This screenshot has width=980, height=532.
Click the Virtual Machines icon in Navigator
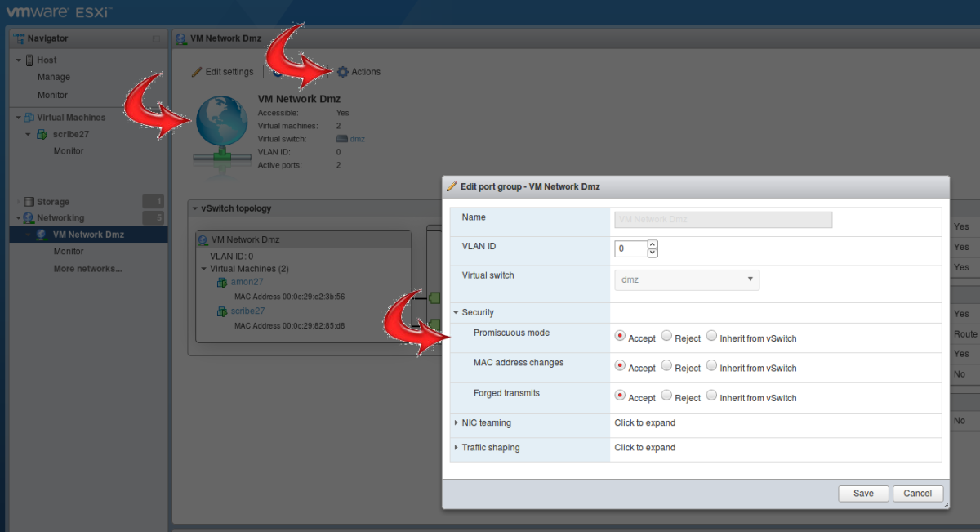coord(29,118)
